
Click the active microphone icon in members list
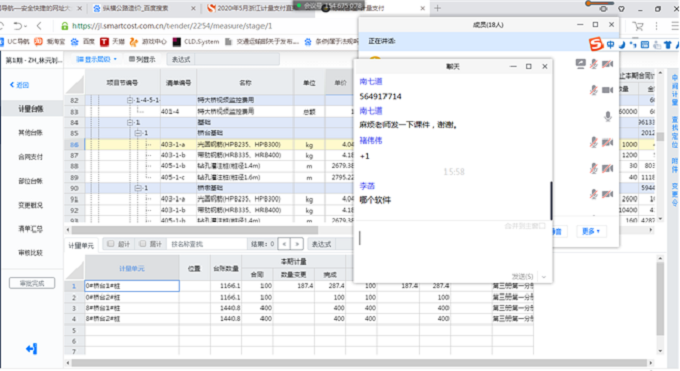pyautogui.click(x=608, y=116)
